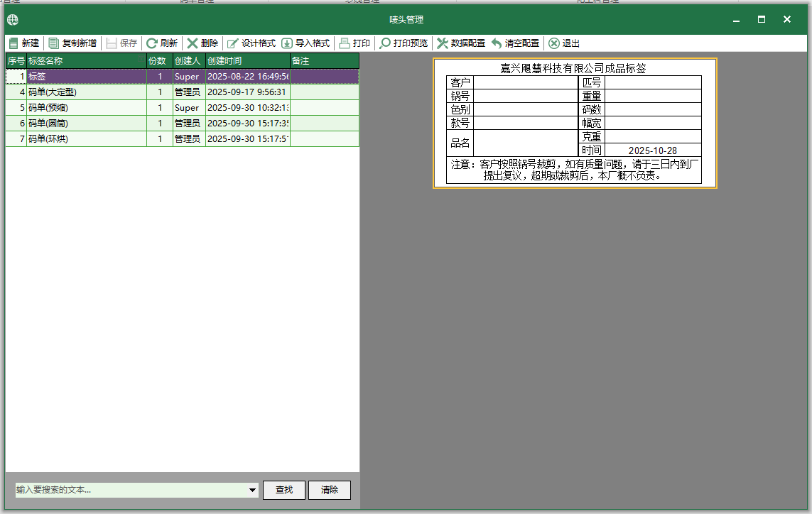Click the 查找 search button
Image resolution: width=812 pixels, height=514 pixels.
click(284, 490)
